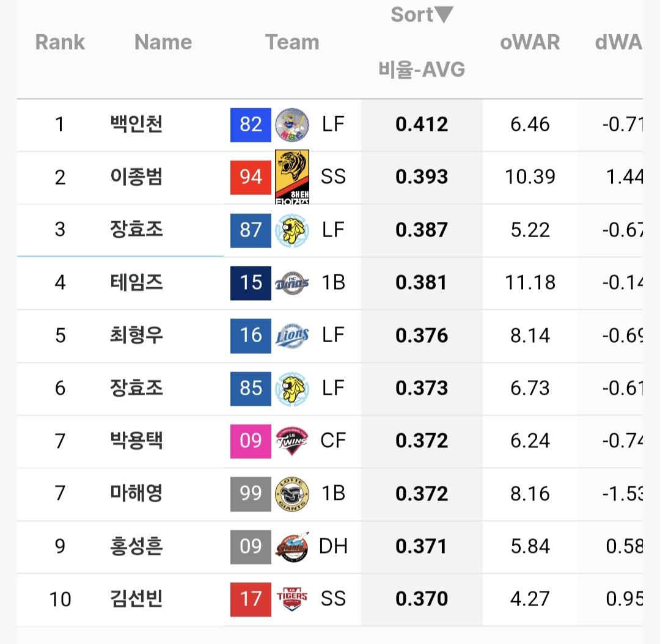Click the Rank column header
Image resolution: width=660 pixels, height=644 pixels.
(x=60, y=42)
